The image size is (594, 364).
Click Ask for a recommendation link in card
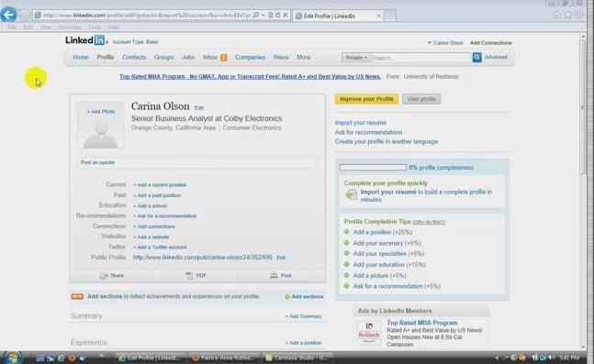click(164, 216)
